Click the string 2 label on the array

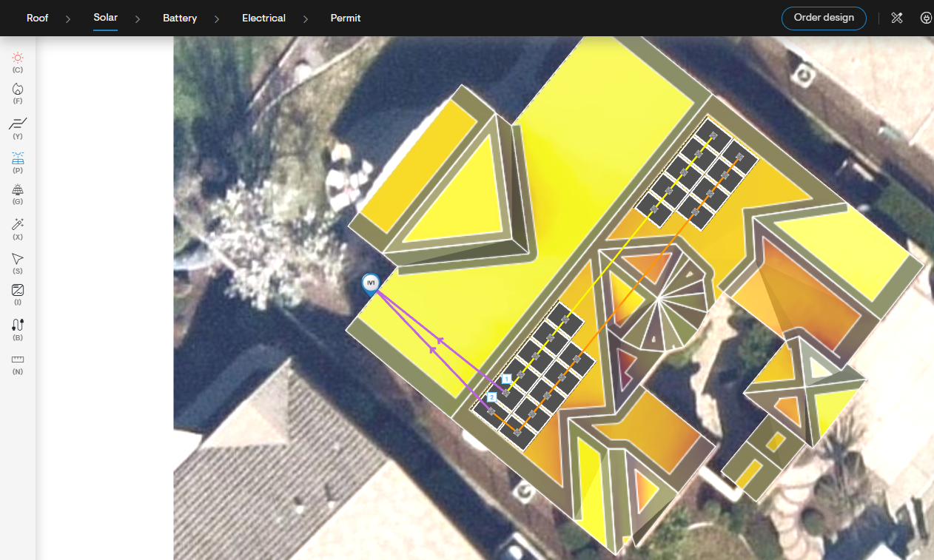(x=491, y=397)
